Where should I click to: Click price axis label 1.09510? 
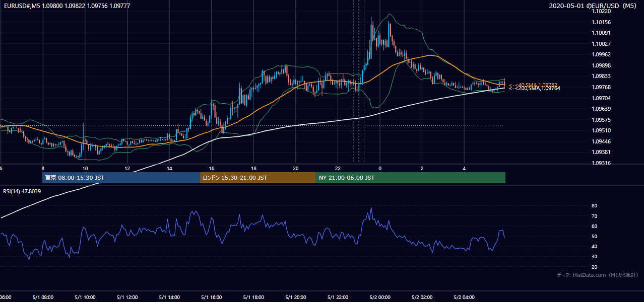602,130
